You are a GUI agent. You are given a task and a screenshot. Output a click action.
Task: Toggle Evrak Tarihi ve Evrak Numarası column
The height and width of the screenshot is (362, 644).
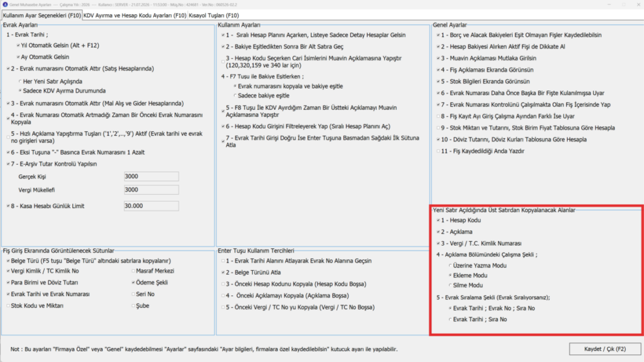point(8,294)
